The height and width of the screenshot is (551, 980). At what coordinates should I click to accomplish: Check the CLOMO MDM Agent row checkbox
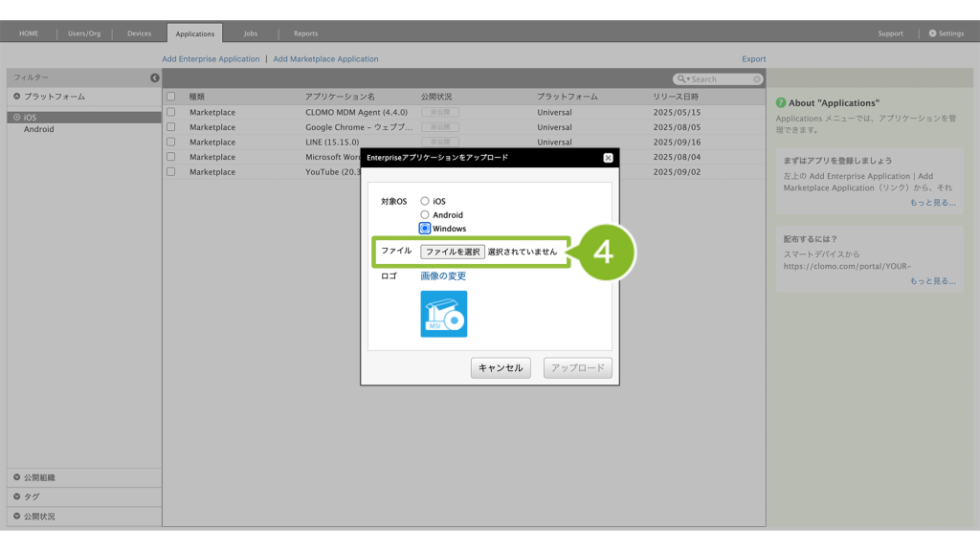pos(171,112)
